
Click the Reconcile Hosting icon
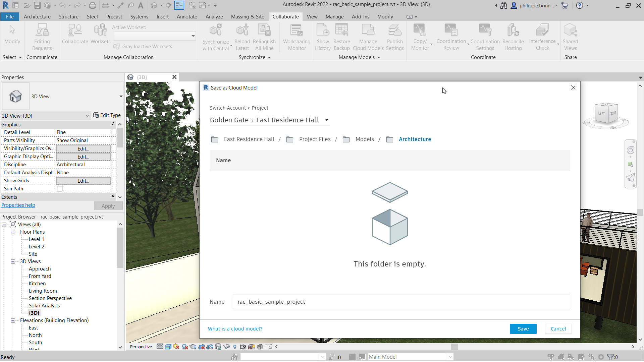513,30
